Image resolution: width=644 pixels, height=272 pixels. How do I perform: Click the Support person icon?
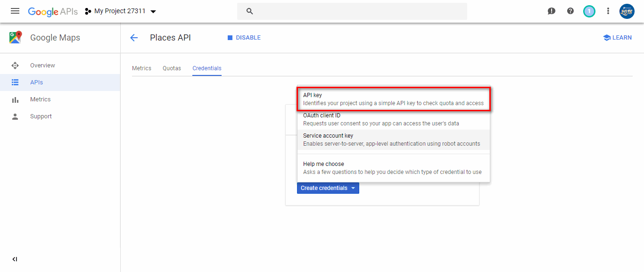tap(15, 116)
